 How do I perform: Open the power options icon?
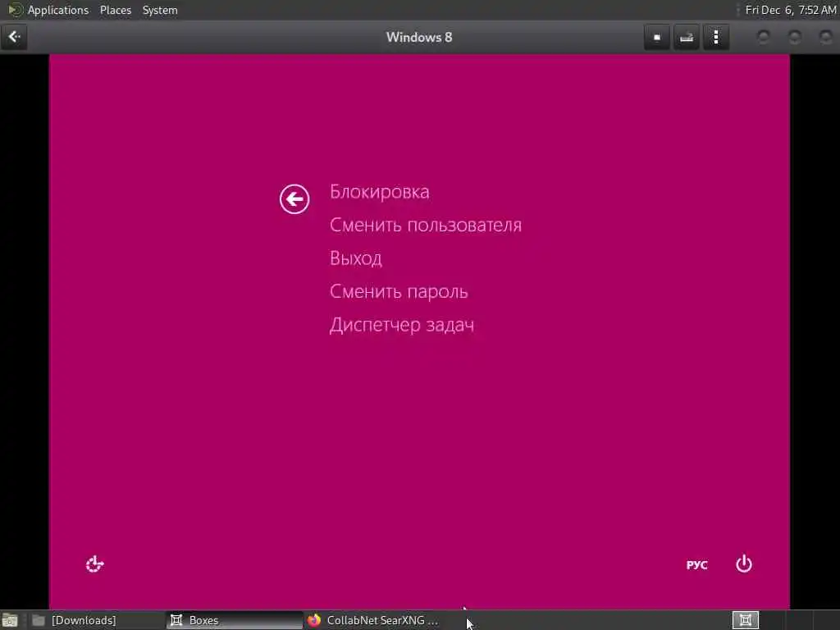[x=743, y=564]
